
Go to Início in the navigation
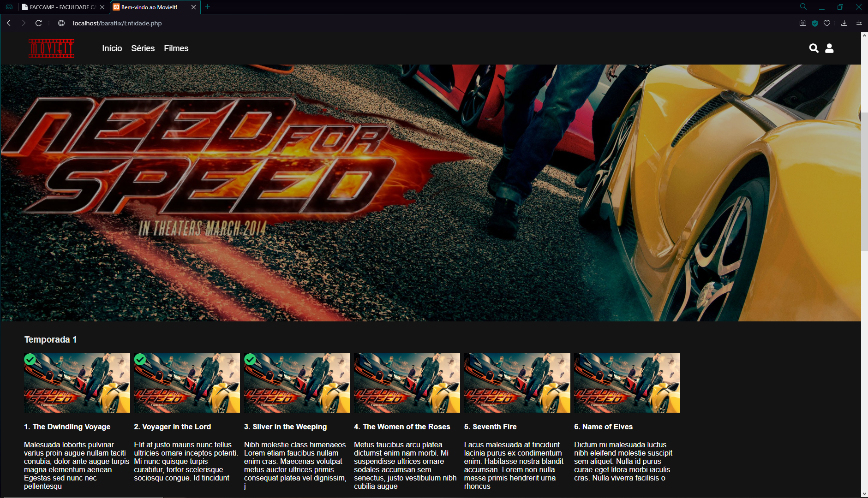point(112,48)
